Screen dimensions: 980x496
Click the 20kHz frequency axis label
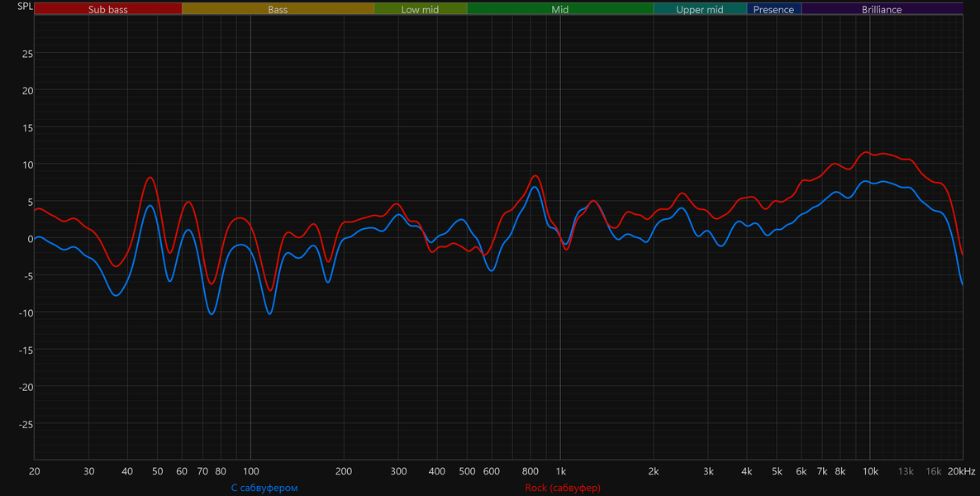click(961, 471)
